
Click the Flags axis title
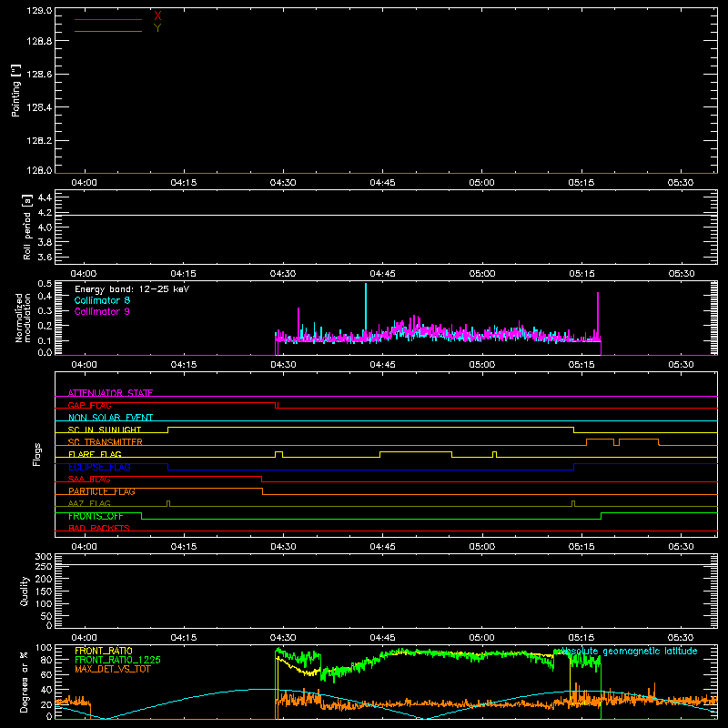[37, 454]
